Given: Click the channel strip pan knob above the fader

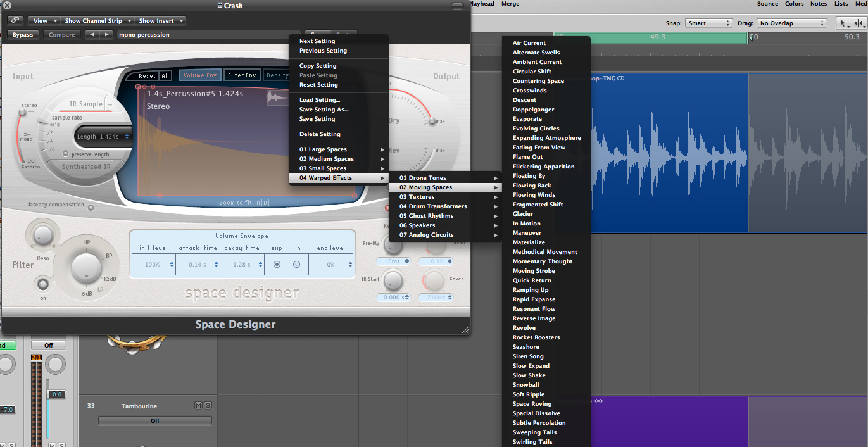Looking at the screenshot, I should coord(56,365).
